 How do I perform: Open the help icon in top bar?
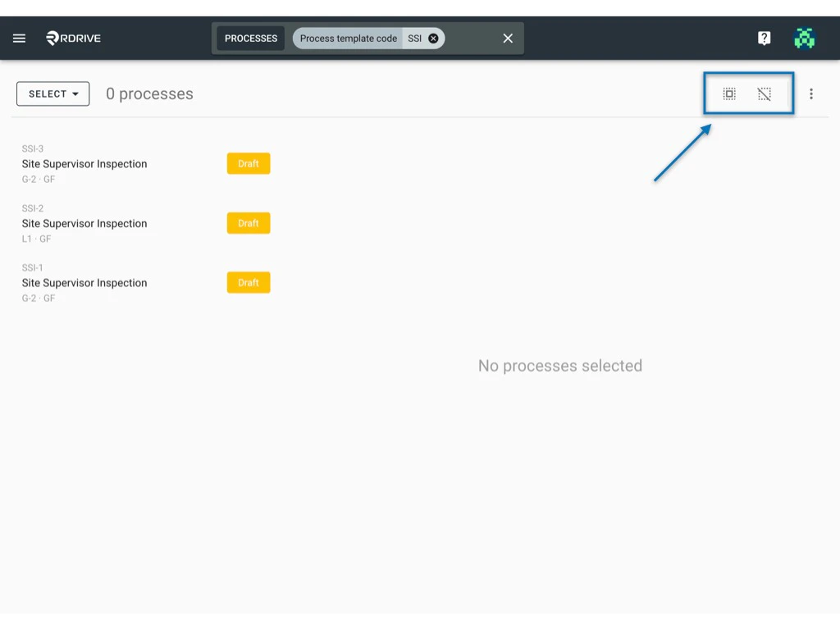[x=764, y=38]
